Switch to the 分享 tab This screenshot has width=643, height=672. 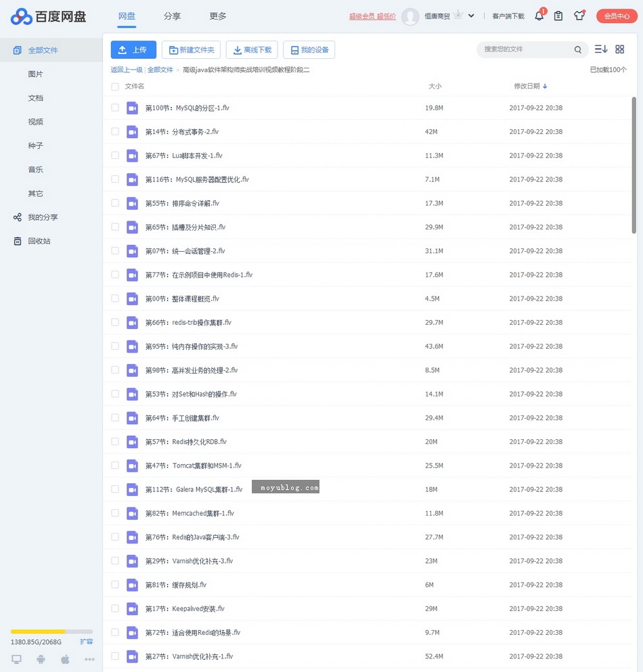[x=173, y=16]
